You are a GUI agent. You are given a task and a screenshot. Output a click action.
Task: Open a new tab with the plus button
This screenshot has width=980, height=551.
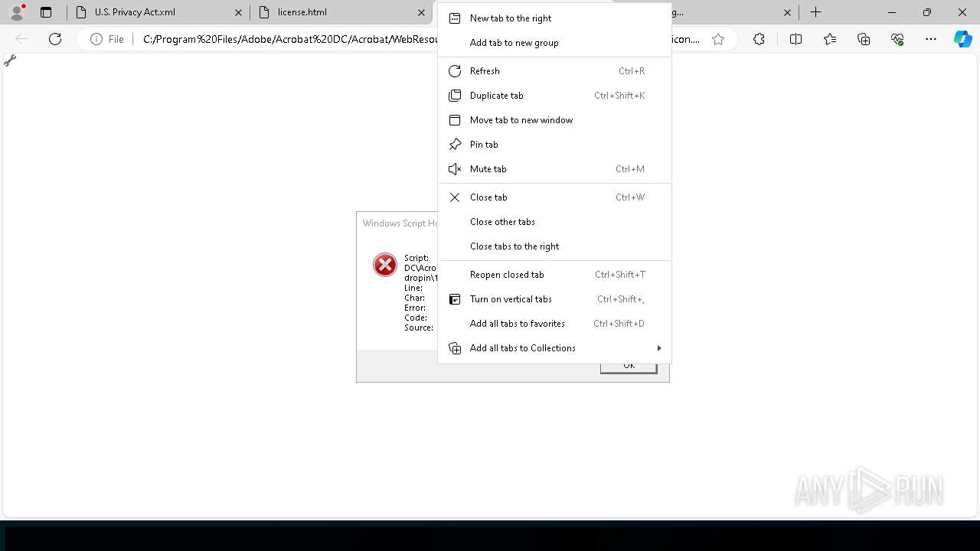[816, 12]
